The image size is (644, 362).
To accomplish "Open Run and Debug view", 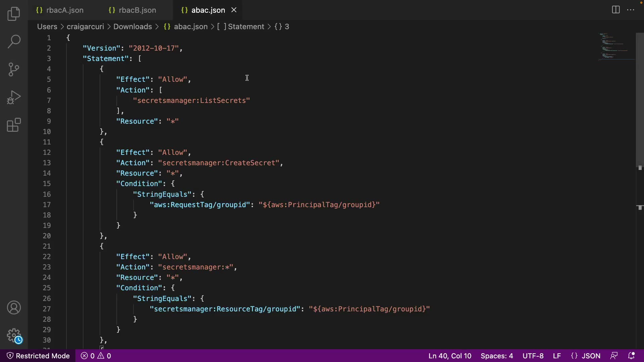I will pyautogui.click(x=14, y=97).
